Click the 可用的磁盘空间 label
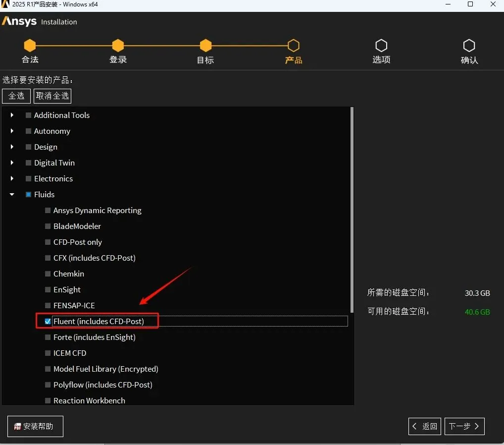This screenshot has height=445, width=504. pyautogui.click(x=398, y=312)
